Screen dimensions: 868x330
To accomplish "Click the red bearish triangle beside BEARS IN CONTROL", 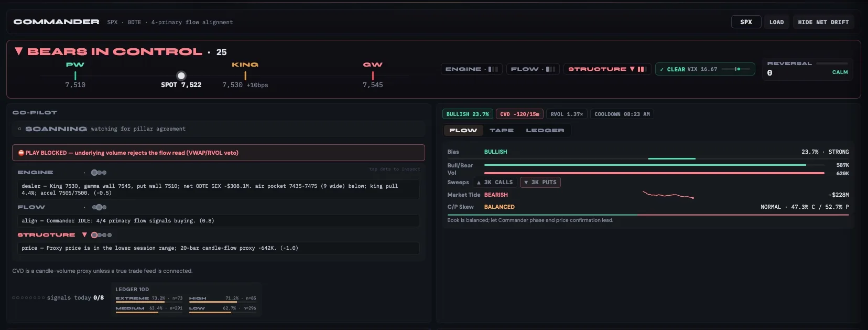I will point(19,51).
